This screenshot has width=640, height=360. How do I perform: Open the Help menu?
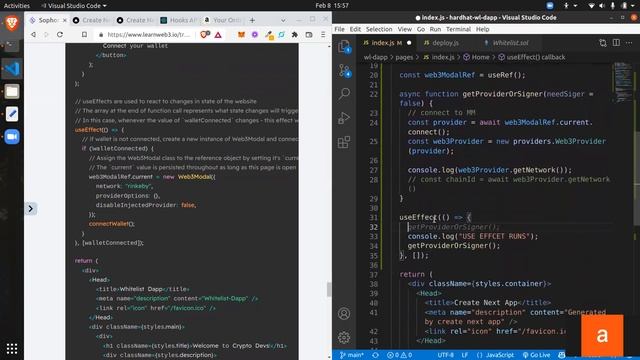point(482,29)
